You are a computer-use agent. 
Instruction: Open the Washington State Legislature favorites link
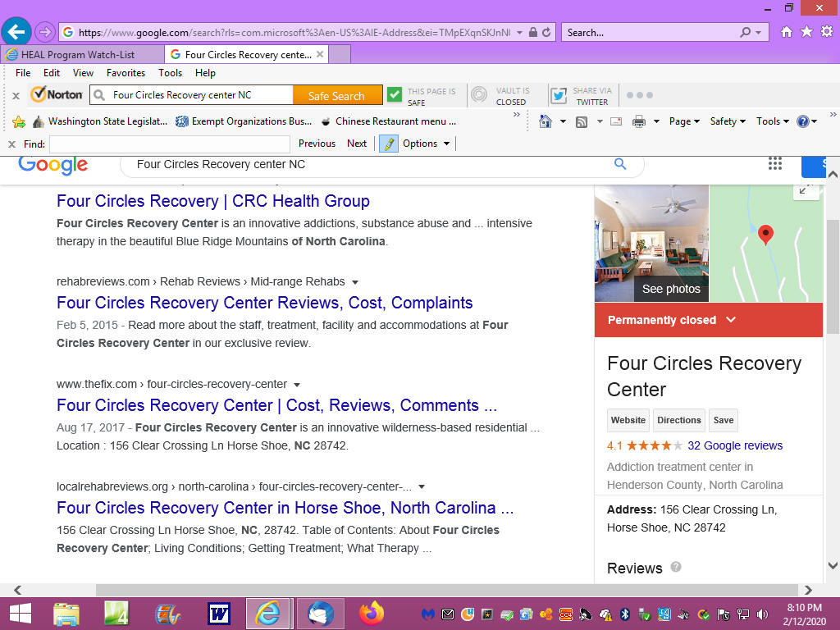[x=100, y=121]
